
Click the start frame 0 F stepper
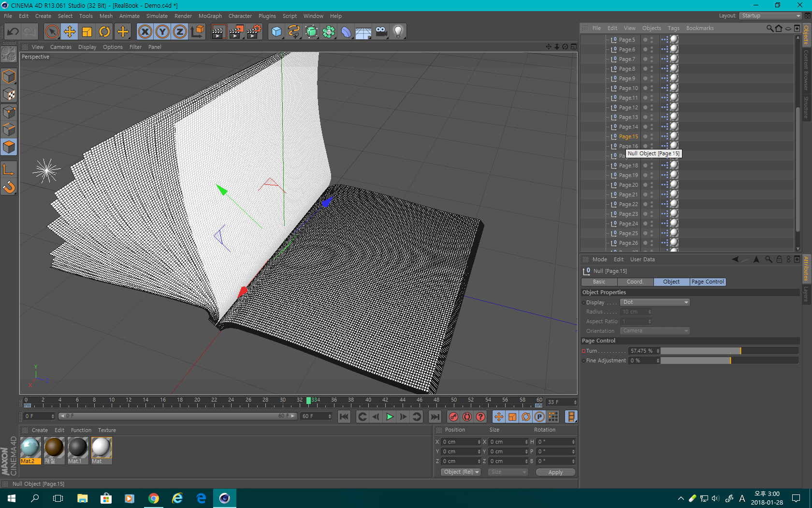(53, 416)
